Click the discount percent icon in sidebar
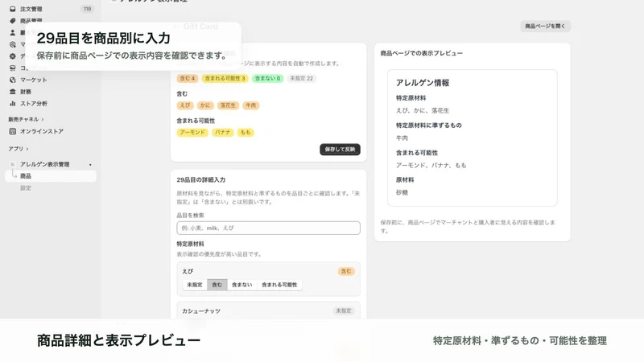This screenshot has height=362, width=644. 13,56
